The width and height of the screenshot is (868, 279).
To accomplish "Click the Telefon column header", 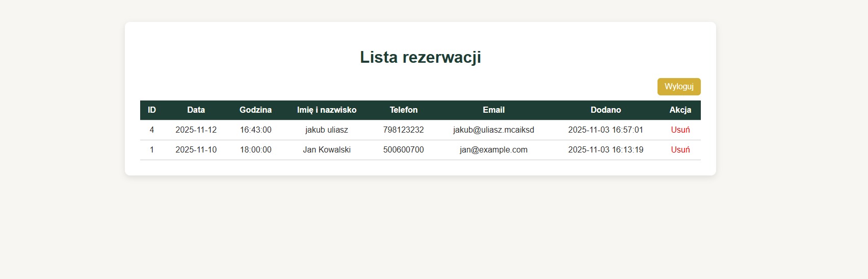I will (x=403, y=110).
